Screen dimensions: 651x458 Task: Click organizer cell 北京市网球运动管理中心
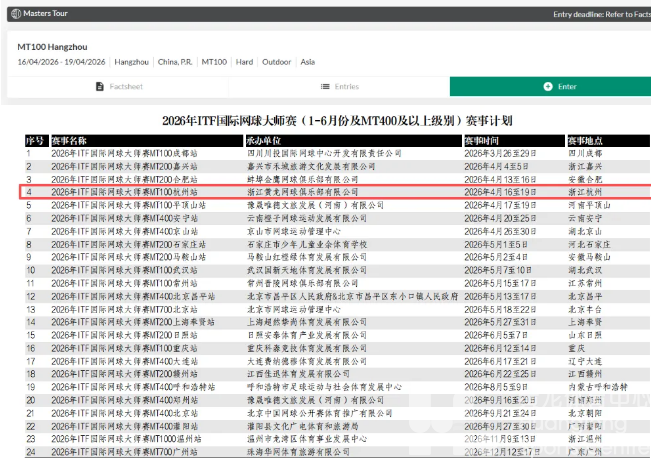tap(294, 309)
